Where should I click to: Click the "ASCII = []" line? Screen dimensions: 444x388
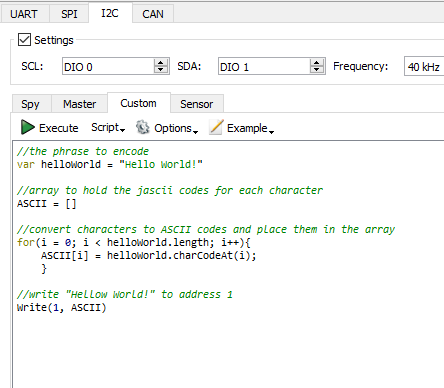coord(47,203)
